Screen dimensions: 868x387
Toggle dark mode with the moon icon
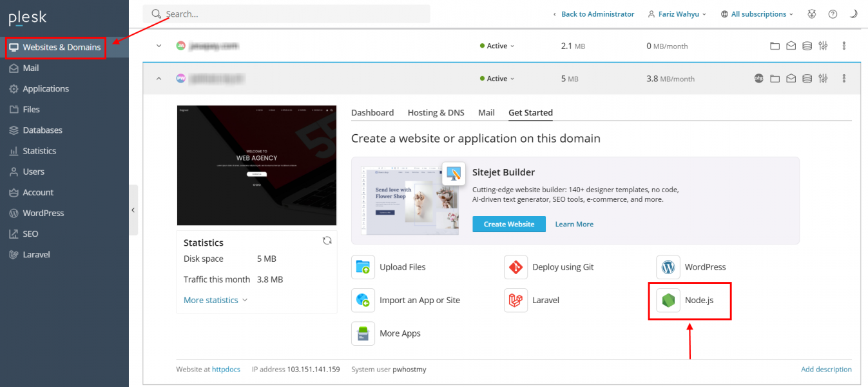(854, 14)
